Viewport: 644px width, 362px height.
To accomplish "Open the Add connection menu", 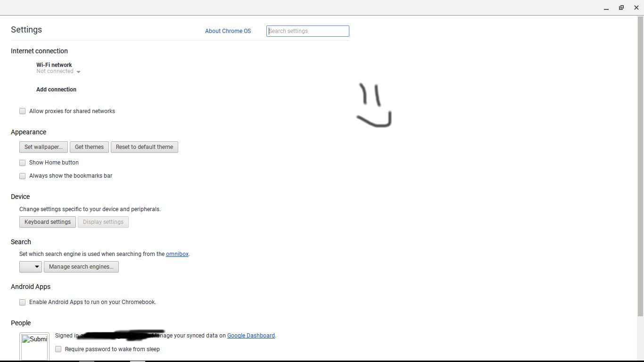I will 56,90.
